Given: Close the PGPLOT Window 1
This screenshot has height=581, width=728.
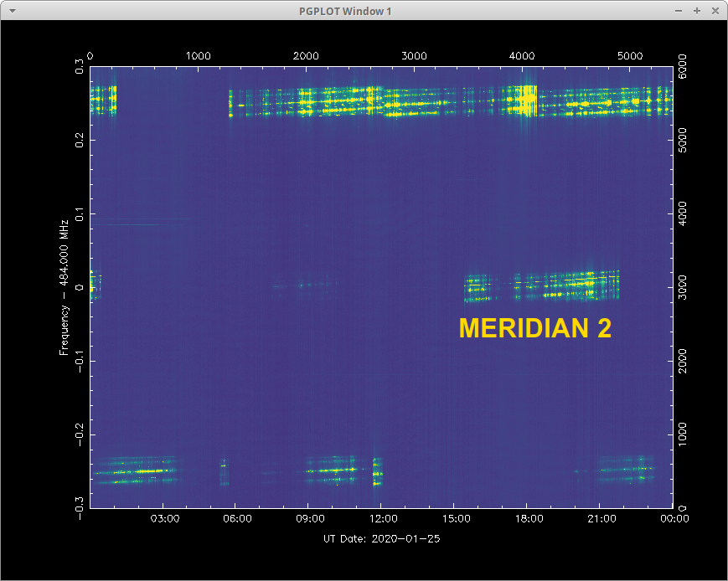Looking at the screenshot, I should pos(715,11).
